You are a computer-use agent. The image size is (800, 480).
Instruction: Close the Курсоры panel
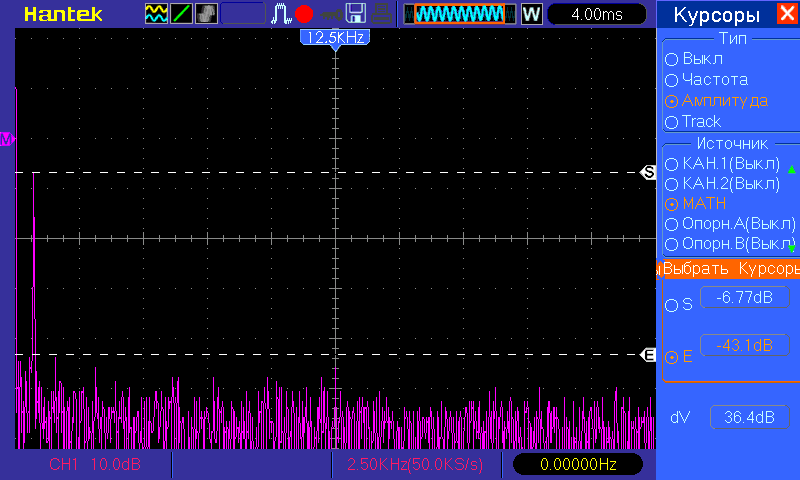coord(787,13)
